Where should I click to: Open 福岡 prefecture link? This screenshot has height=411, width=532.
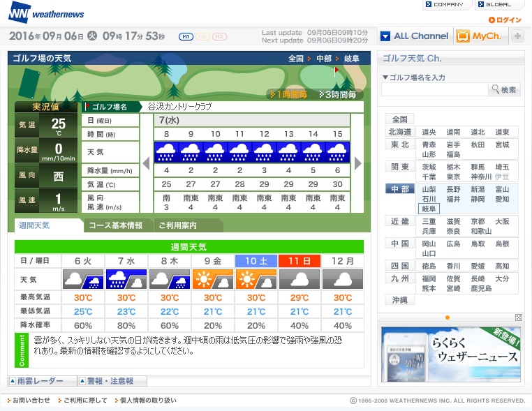coord(429,278)
